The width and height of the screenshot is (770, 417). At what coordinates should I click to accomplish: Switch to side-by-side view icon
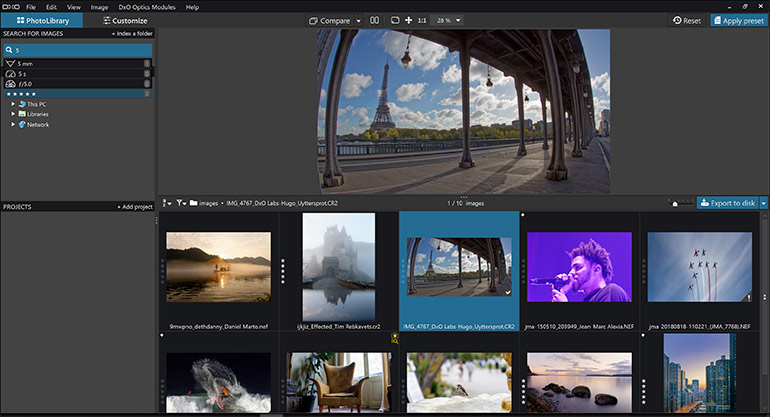click(374, 20)
